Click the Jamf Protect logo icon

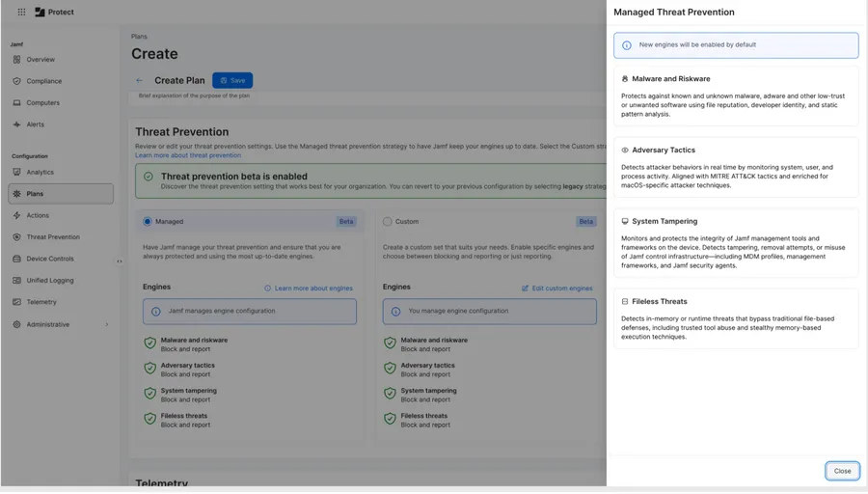40,13
